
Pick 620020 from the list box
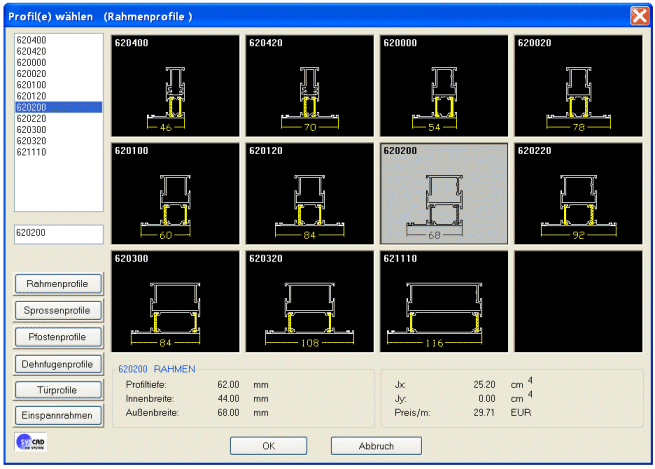coord(32,73)
